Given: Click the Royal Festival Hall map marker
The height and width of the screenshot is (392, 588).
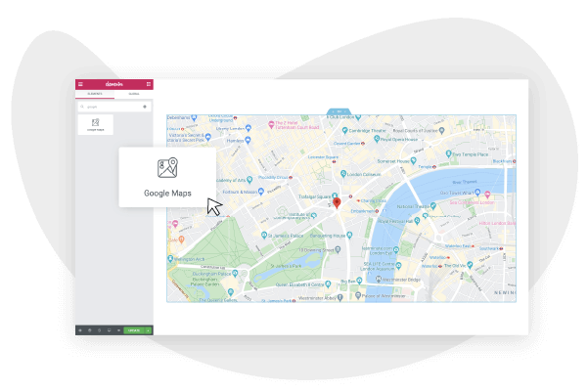Looking at the screenshot, I should click(x=417, y=221).
